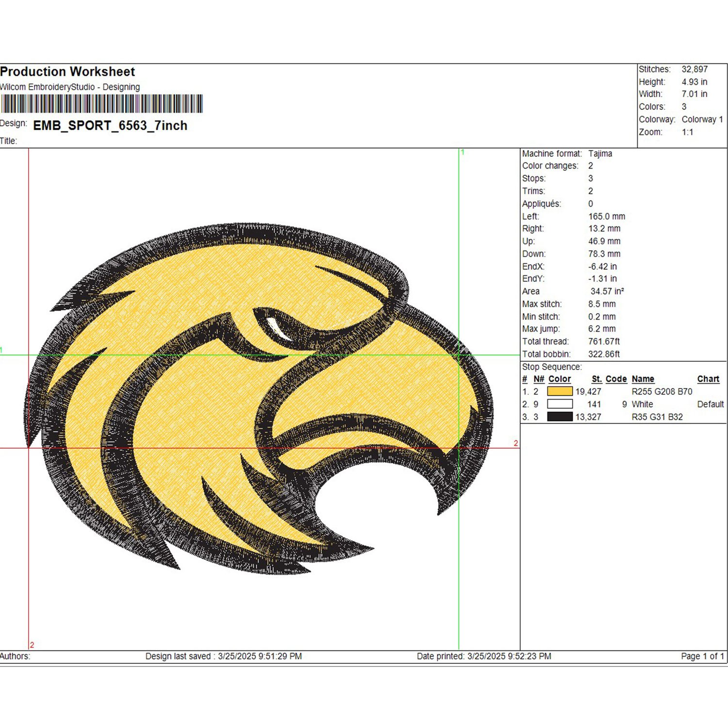Click the "Chart" column header
This screenshot has width=728, height=726.
708,379
